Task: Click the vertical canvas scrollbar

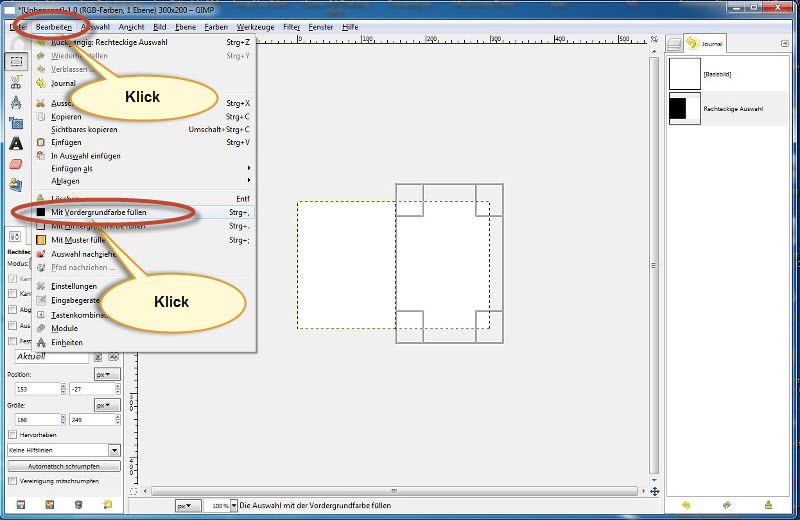Action: pyautogui.click(x=654, y=265)
